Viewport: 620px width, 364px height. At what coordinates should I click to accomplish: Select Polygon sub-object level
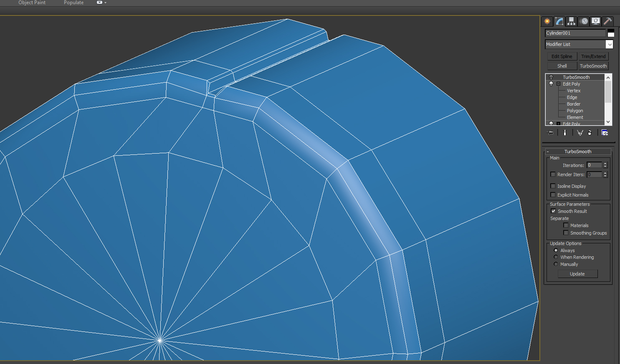pos(575,111)
